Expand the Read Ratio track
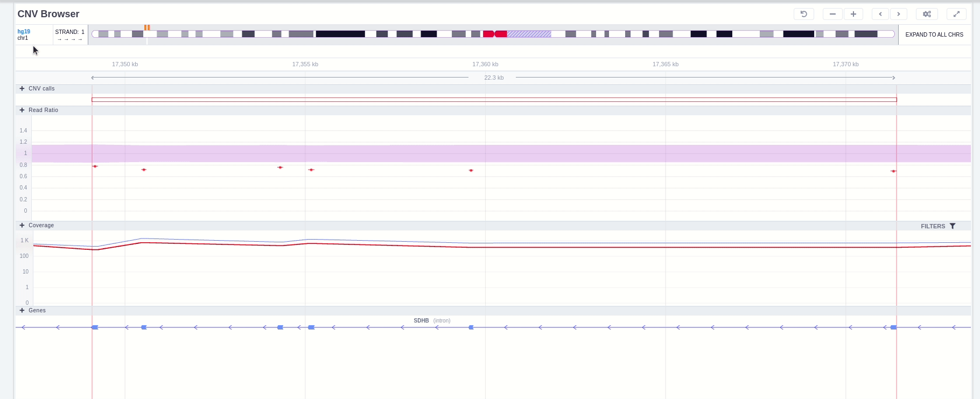Image resolution: width=980 pixels, height=399 pixels. click(22, 110)
